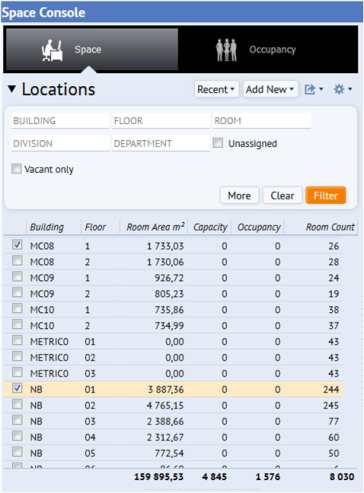Switch to the Occupancy tab
The width and height of the screenshot is (364, 493).
(268, 49)
